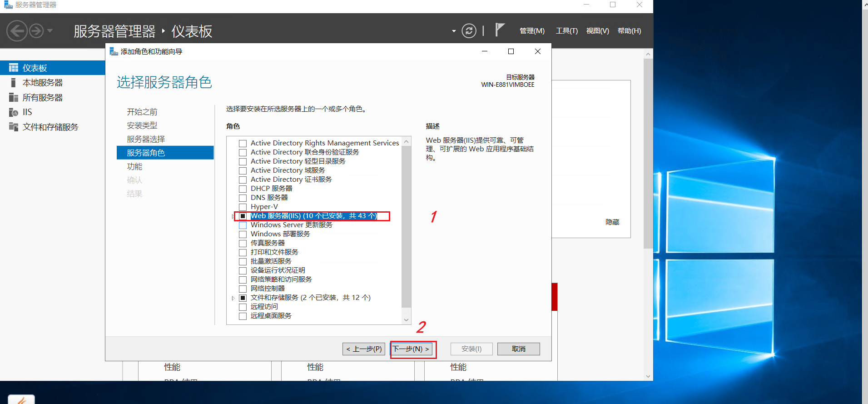The width and height of the screenshot is (868, 404).
Task: Click the 隐藏 link in dashboard
Action: click(x=612, y=222)
